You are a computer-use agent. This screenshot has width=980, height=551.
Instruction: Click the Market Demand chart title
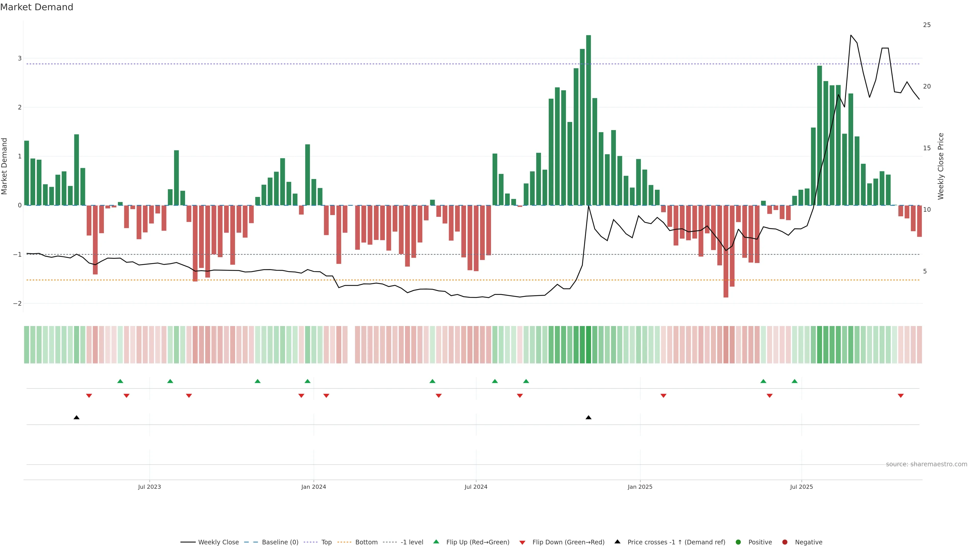coord(36,7)
